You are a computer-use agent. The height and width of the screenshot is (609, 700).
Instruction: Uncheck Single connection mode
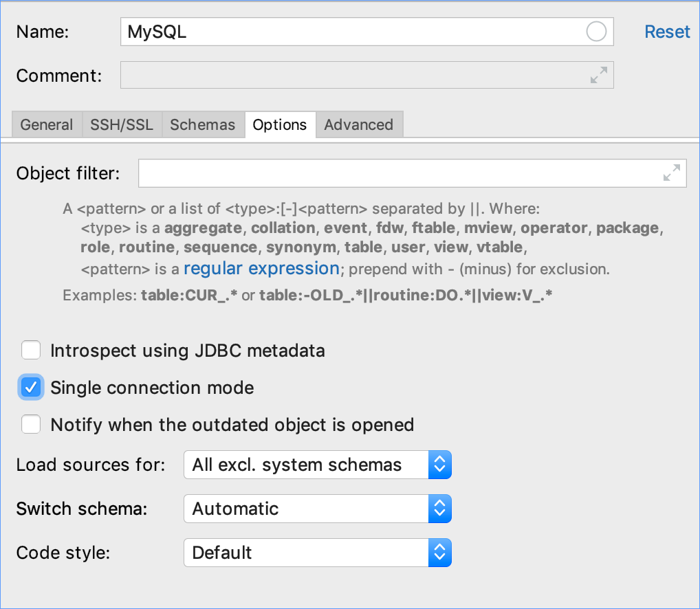tap(31, 387)
